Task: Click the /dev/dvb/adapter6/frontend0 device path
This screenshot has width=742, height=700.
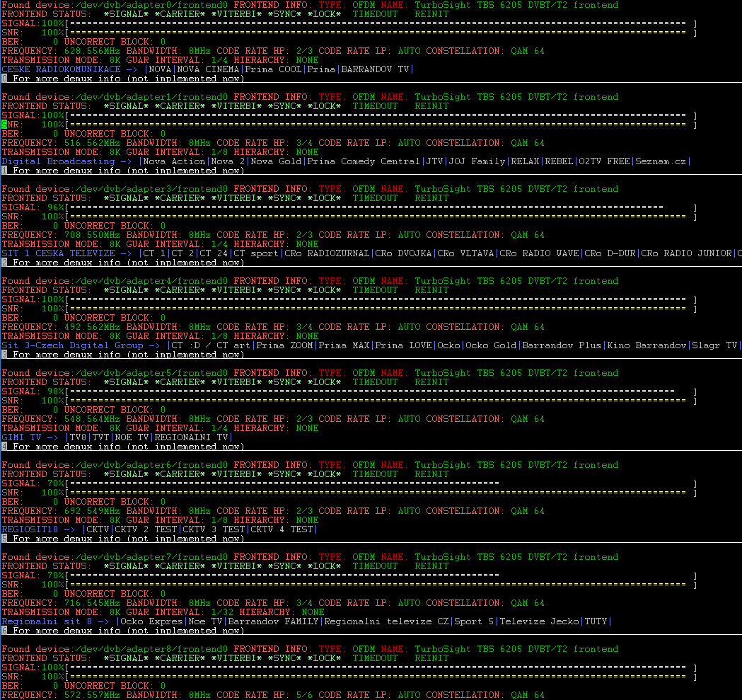Action: (151, 465)
